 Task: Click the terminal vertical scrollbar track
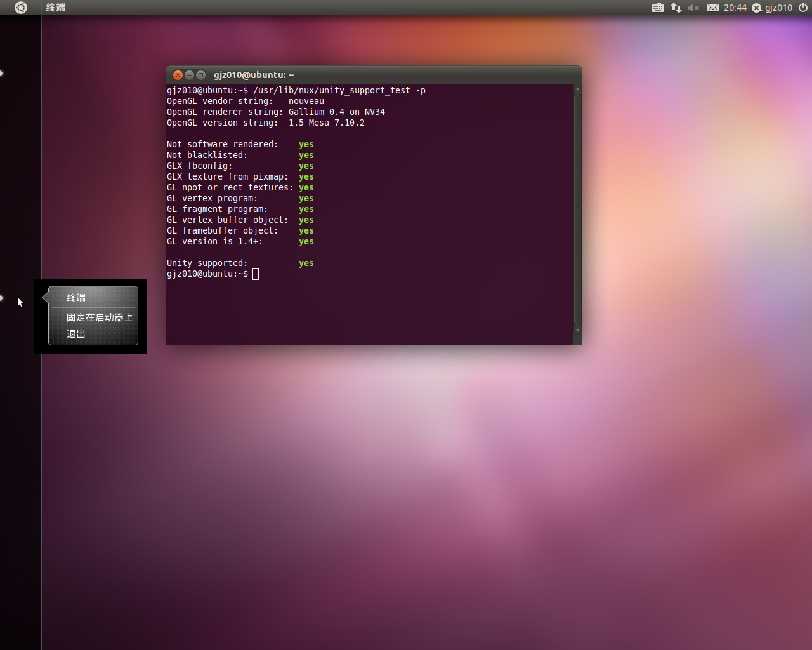577,209
